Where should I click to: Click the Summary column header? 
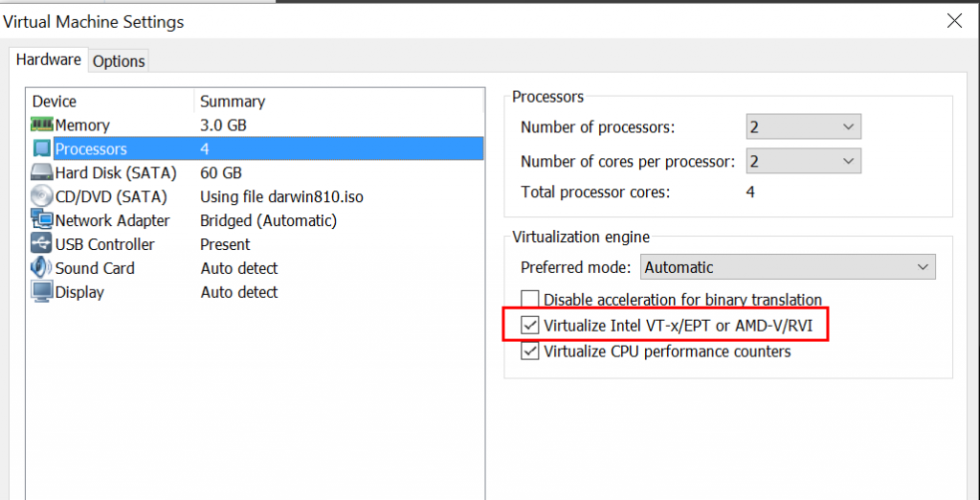tap(233, 102)
